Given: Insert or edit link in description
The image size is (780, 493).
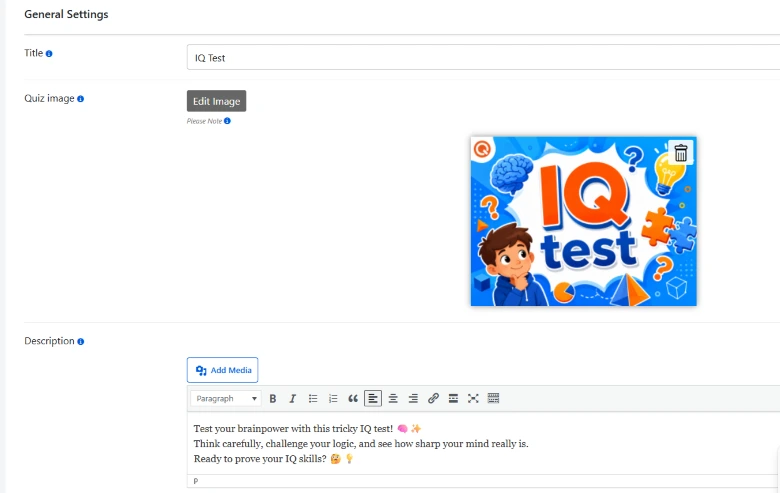Looking at the screenshot, I should 433,398.
